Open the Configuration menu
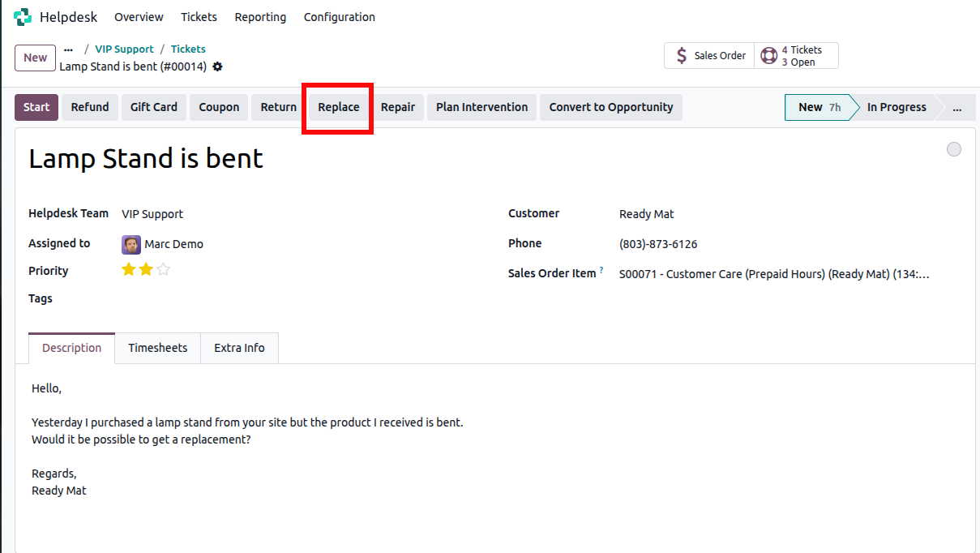The image size is (980, 553). (339, 17)
